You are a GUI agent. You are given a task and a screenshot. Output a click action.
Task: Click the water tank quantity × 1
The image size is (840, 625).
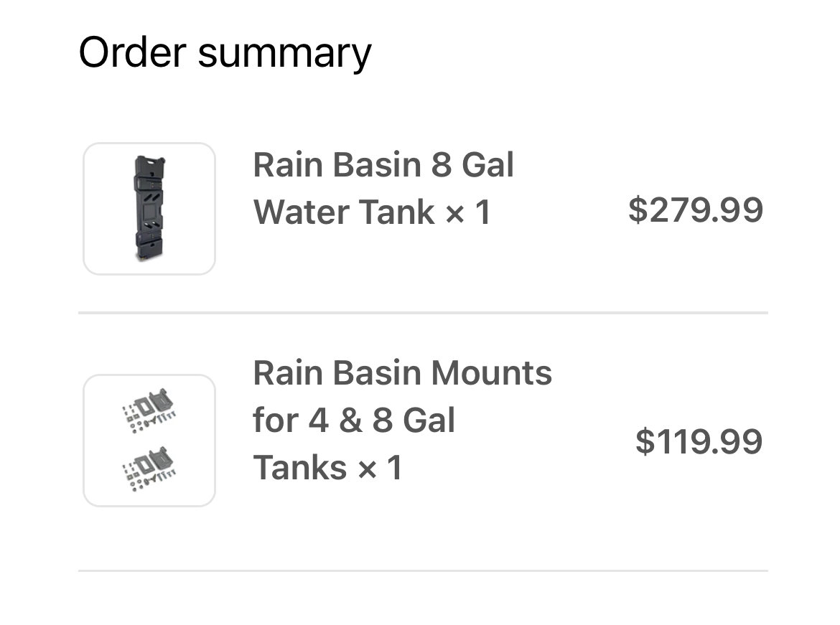pyautogui.click(x=467, y=212)
